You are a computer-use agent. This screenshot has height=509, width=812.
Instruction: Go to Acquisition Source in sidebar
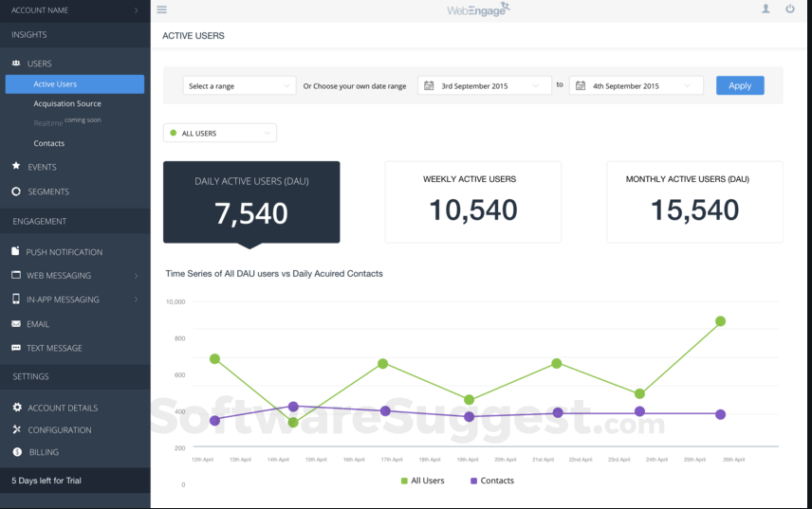coord(67,103)
